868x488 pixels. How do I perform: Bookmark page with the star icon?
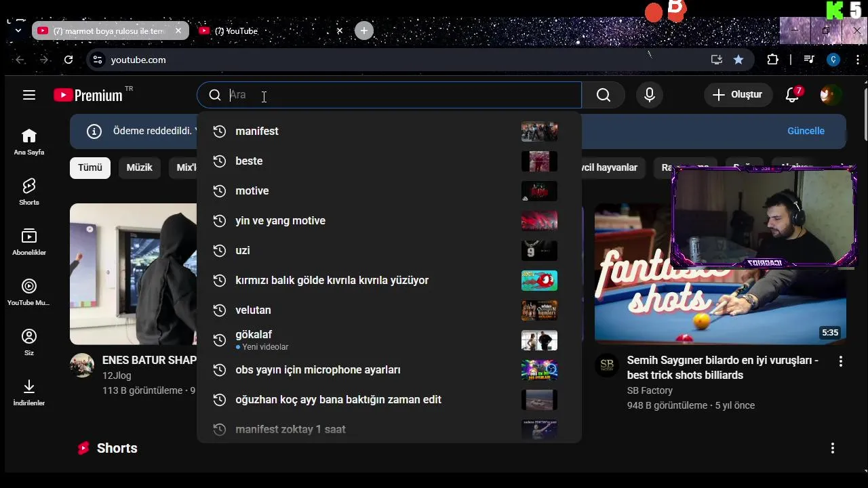[x=738, y=60]
